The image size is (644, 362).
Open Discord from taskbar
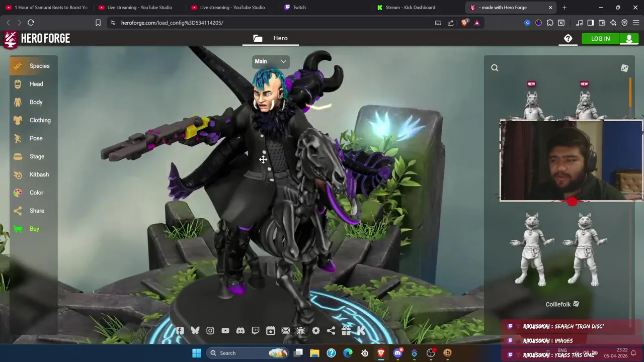click(x=397, y=353)
